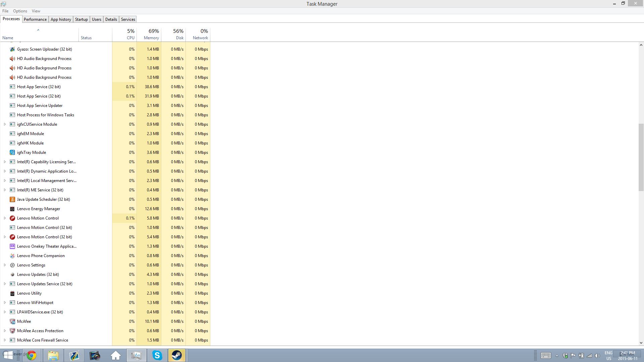Image resolution: width=644 pixels, height=362 pixels.
Task: Open the Options menu
Action: tap(20, 11)
